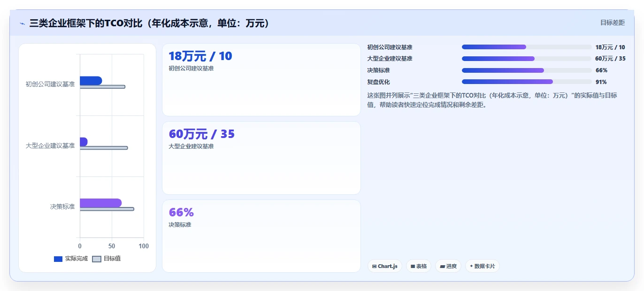The image size is (644, 291).
Task: Click the 大型企业建议基准 chart axis label
Action: [50, 145]
